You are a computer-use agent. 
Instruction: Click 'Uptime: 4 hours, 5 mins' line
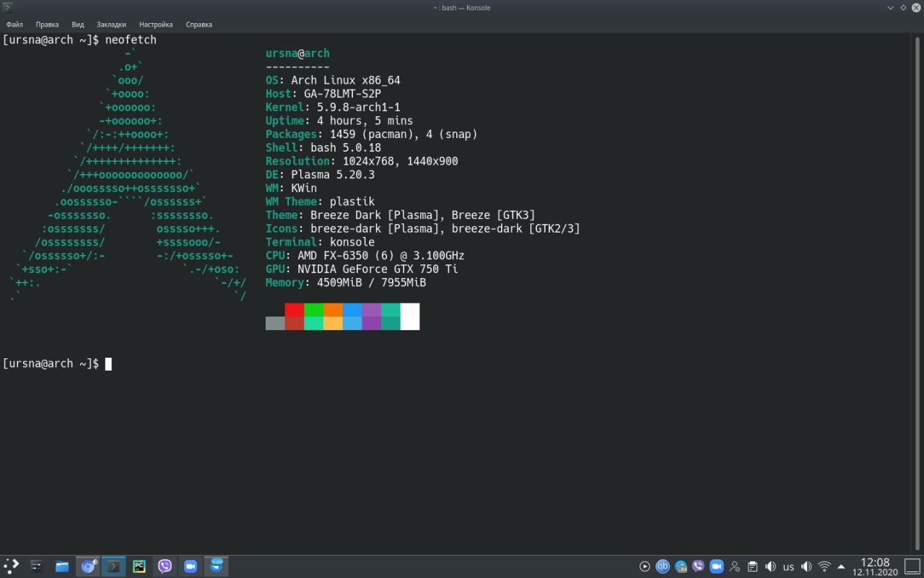click(x=339, y=121)
